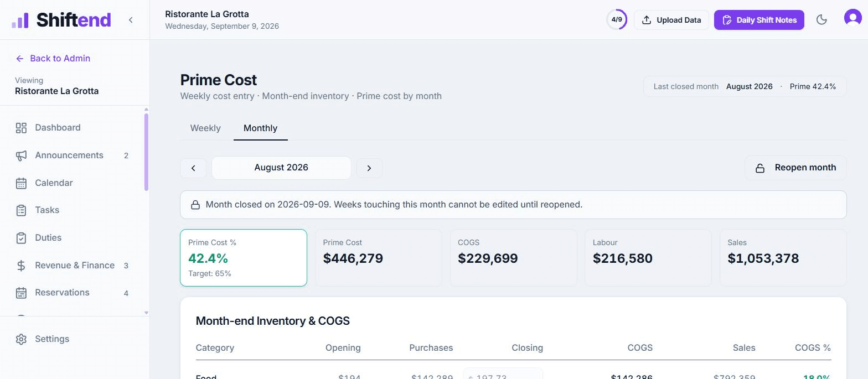Image resolution: width=868 pixels, height=379 pixels.
Task: Collapse the sidebar with the chevron
Action: (x=131, y=20)
